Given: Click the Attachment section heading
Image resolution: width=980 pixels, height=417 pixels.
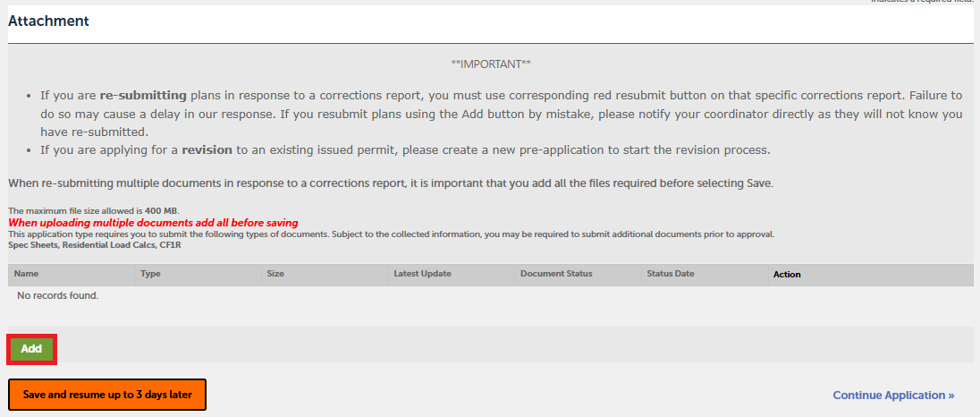Looking at the screenshot, I should 49,21.
